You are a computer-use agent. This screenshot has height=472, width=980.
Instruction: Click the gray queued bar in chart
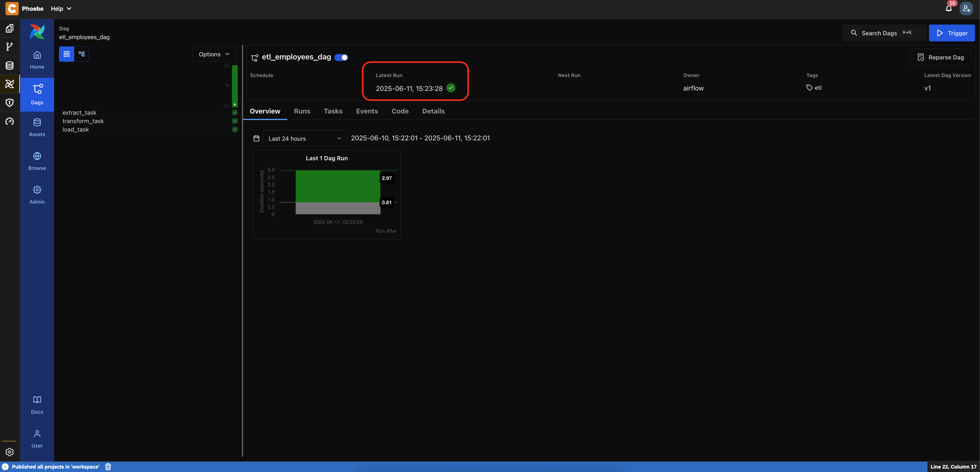tap(338, 208)
